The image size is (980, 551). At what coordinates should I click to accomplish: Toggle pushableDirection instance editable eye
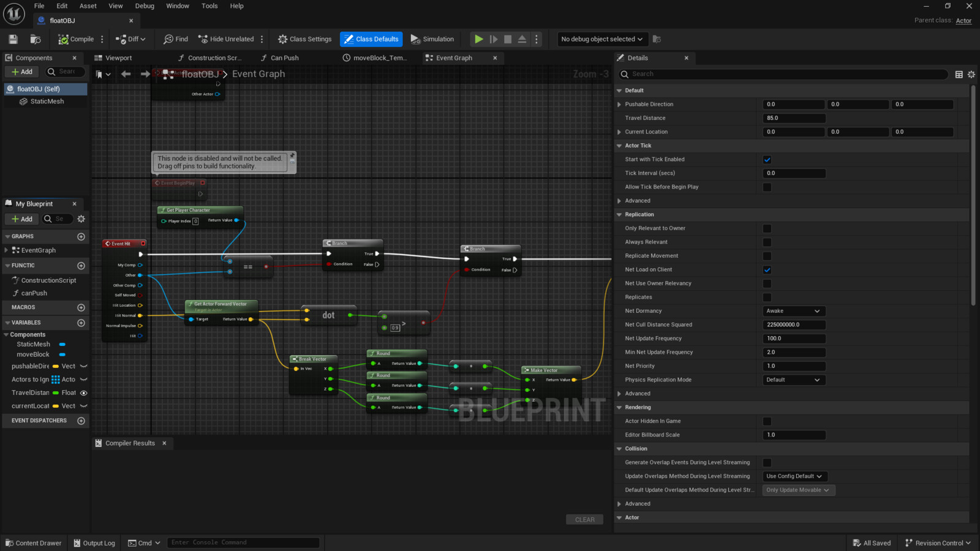pyautogui.click(x=84, y=366)
